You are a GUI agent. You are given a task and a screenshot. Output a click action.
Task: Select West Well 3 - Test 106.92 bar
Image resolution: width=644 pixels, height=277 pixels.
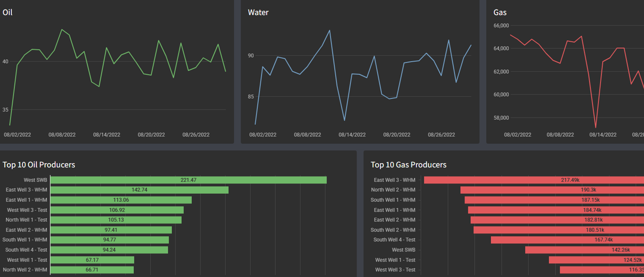click(x=117, y=210)
